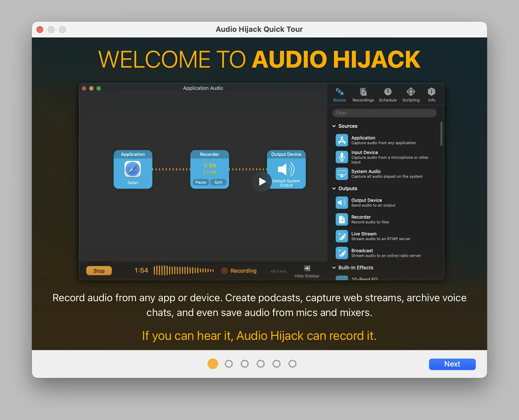The height and width of the screenshot is (420, 519).
Task: Select the Output Device speaker icon in sidebar
Action: (x=342, y=203)
